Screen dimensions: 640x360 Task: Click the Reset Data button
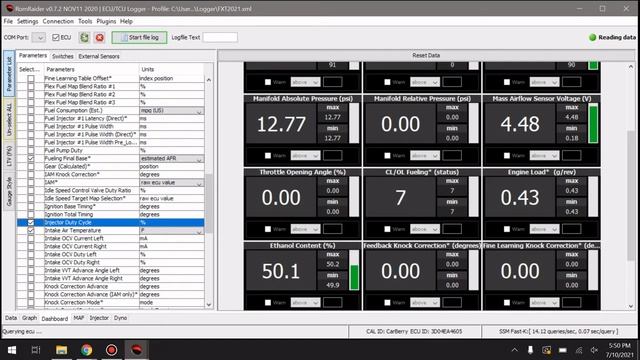426,55
